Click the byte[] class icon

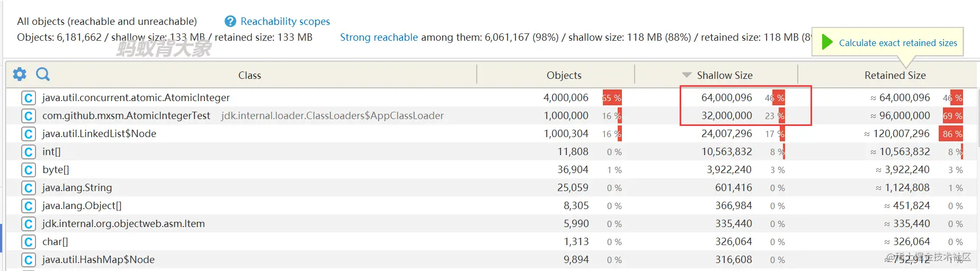(29, 170)
